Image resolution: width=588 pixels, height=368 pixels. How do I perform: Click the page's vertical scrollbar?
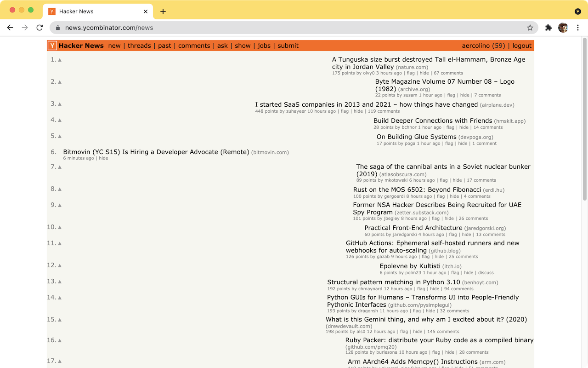pos(585,119)
